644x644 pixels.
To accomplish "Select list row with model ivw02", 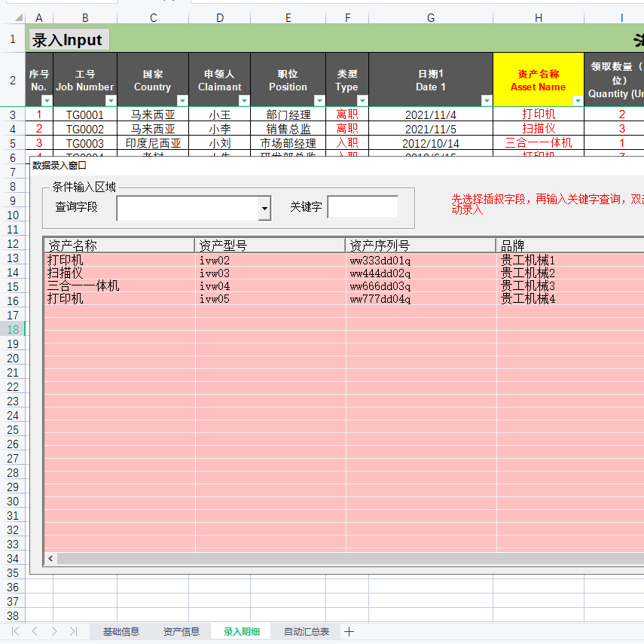I will [344, 261].
